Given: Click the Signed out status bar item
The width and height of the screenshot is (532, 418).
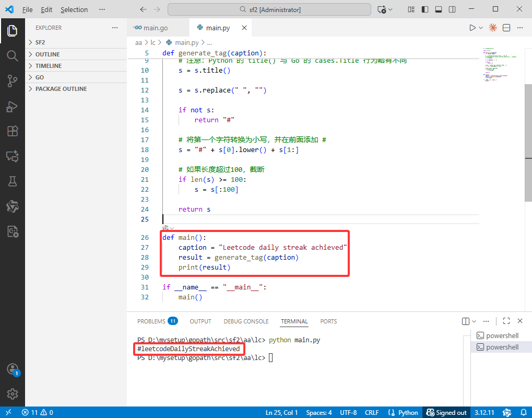Looking at the screenshot, I should click(x=446, y=413).
